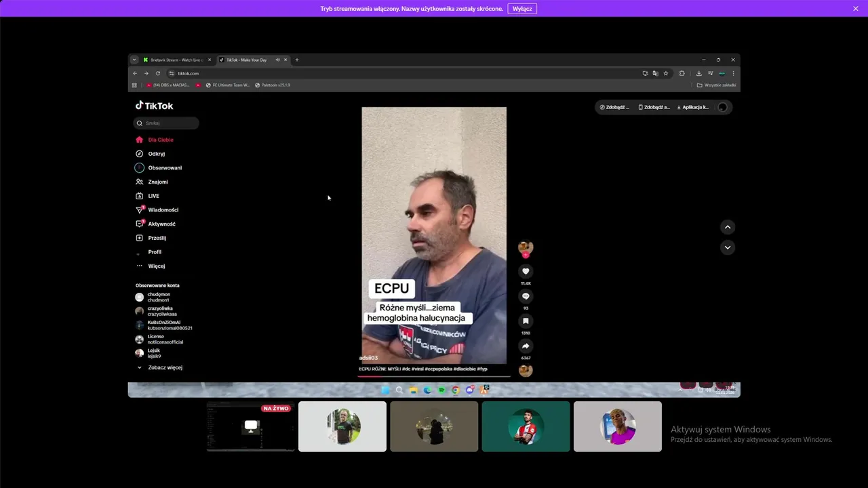Open the Dla Ciebie home feed
Screen dimensions: 868x488
point(155,140)
